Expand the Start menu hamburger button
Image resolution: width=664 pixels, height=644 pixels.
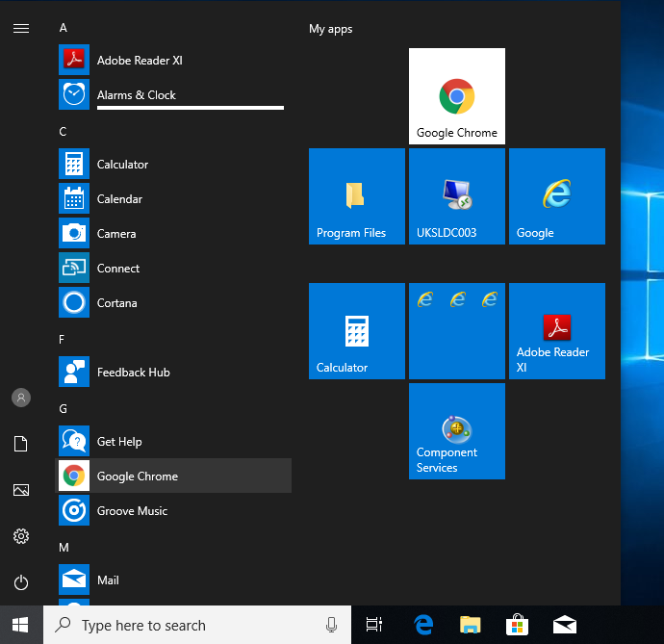21,28
